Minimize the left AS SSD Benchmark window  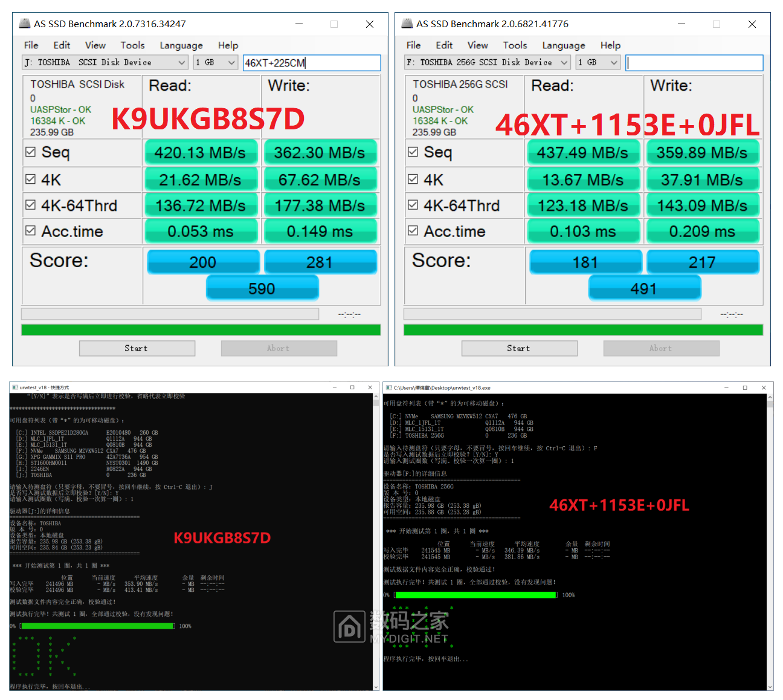click(298, 24)
